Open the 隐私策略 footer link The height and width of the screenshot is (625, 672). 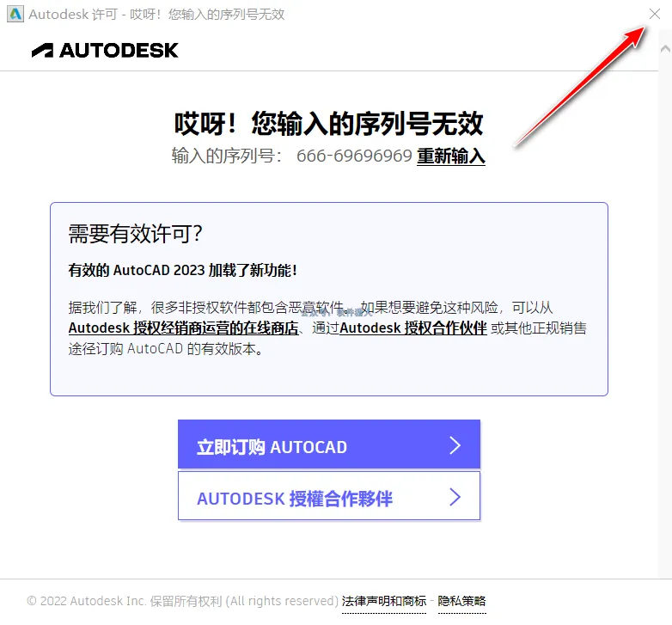tap(462, 602)
